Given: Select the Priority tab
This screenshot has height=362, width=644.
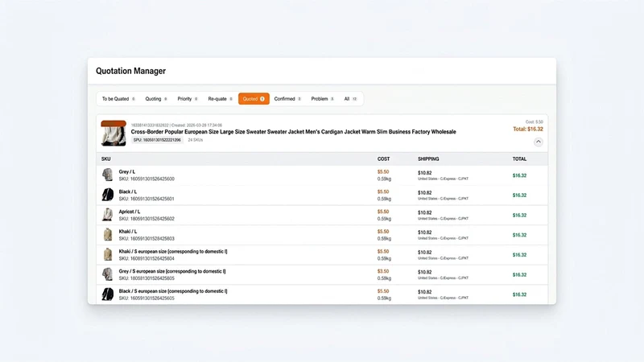Looking at the screenshot, I should point(188,99).
